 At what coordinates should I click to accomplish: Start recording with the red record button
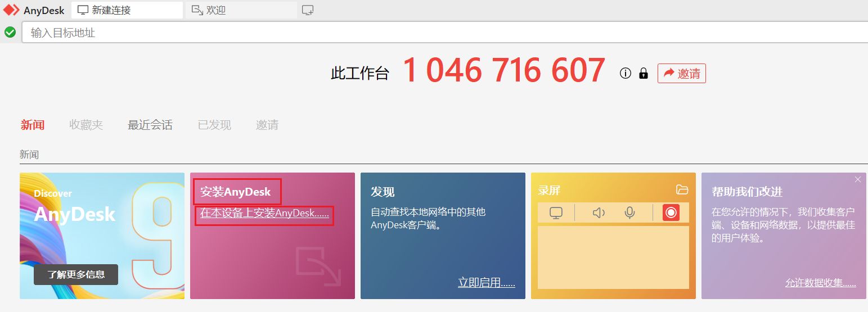[671, 212]
